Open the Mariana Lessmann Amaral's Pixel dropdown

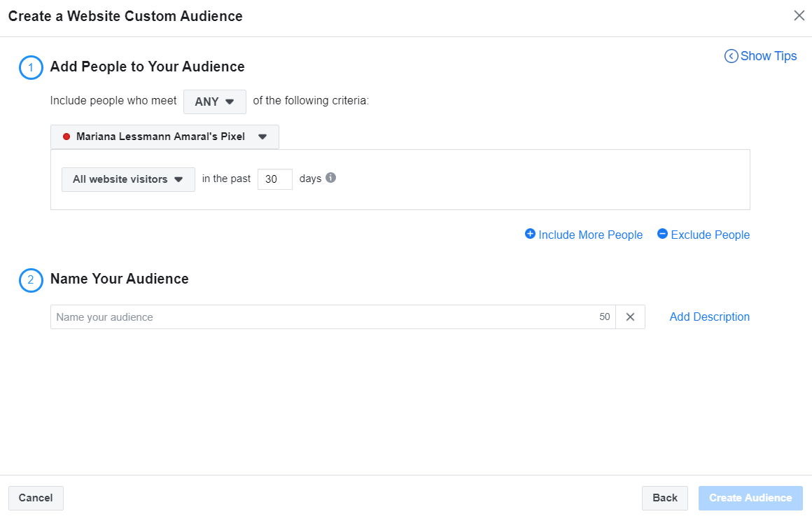pos(164,137)
